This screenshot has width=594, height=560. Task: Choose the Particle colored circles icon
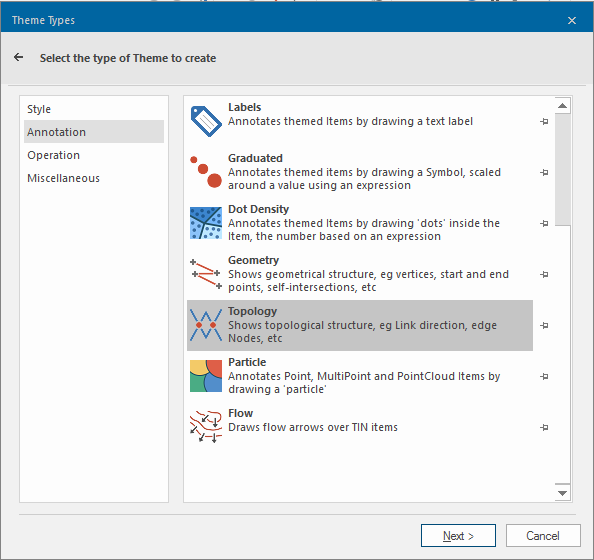point(206,376)
